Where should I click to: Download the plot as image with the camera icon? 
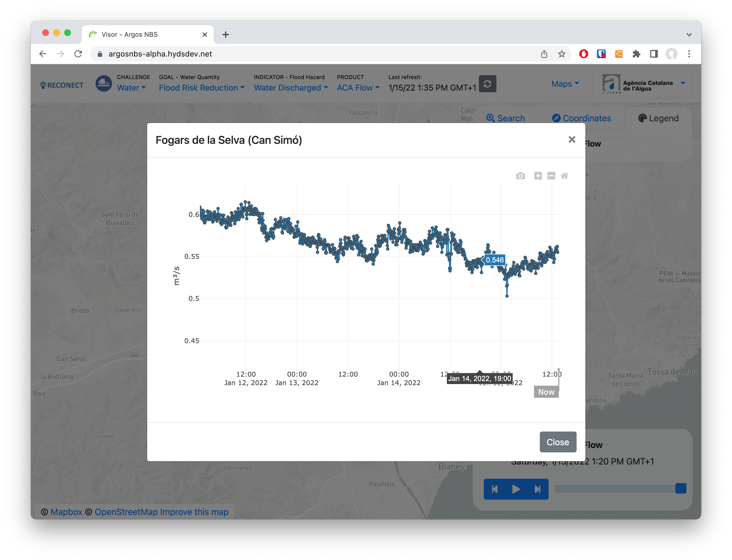520,176
